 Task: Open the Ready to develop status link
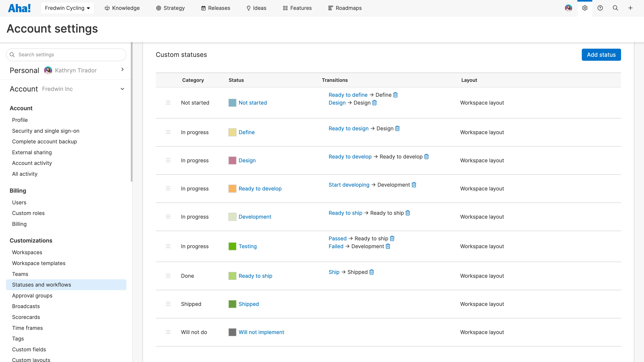tap(260, 188)
